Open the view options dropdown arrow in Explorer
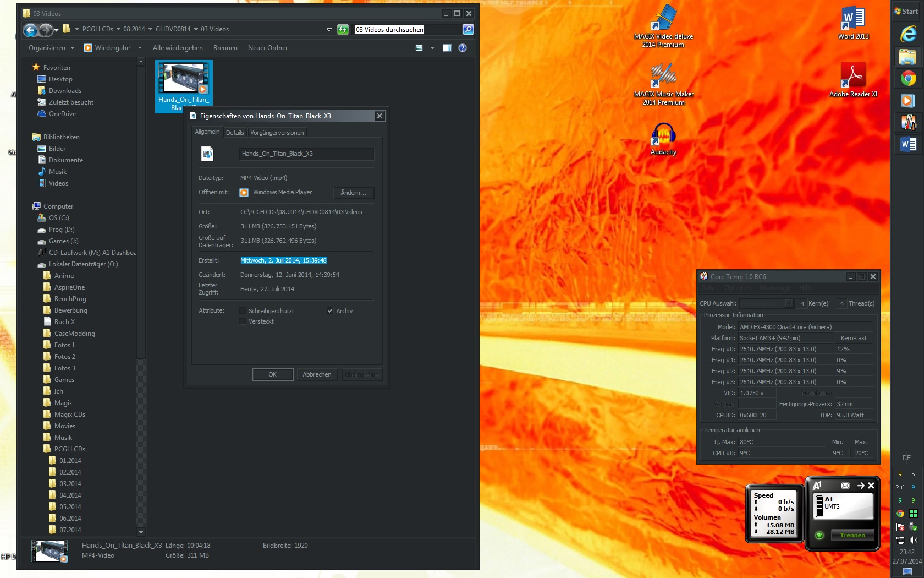This screenshot has height=578, width=924. point(432,48)
